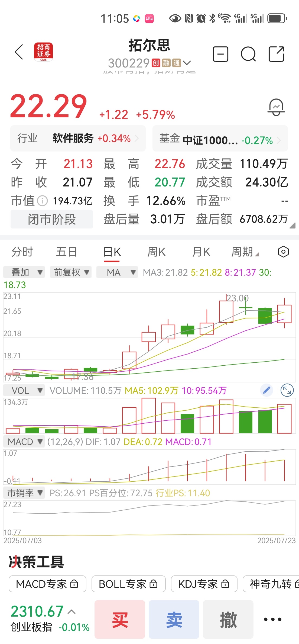
Task: Open 基金 中证1000 fund link
Action: (x=220, y=139)
